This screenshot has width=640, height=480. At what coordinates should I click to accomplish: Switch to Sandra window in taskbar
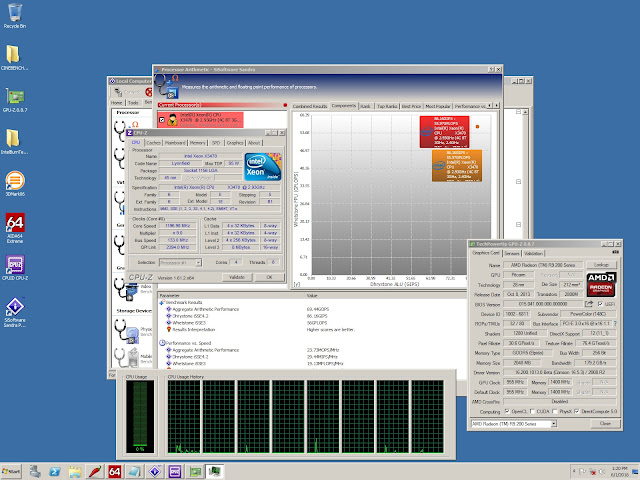click(155, 471)
